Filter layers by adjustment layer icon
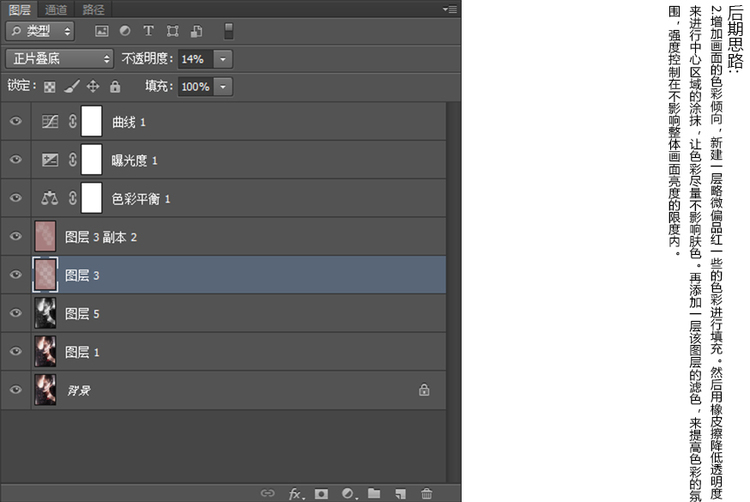Screen dimensions: 750x502 [125, 31]
